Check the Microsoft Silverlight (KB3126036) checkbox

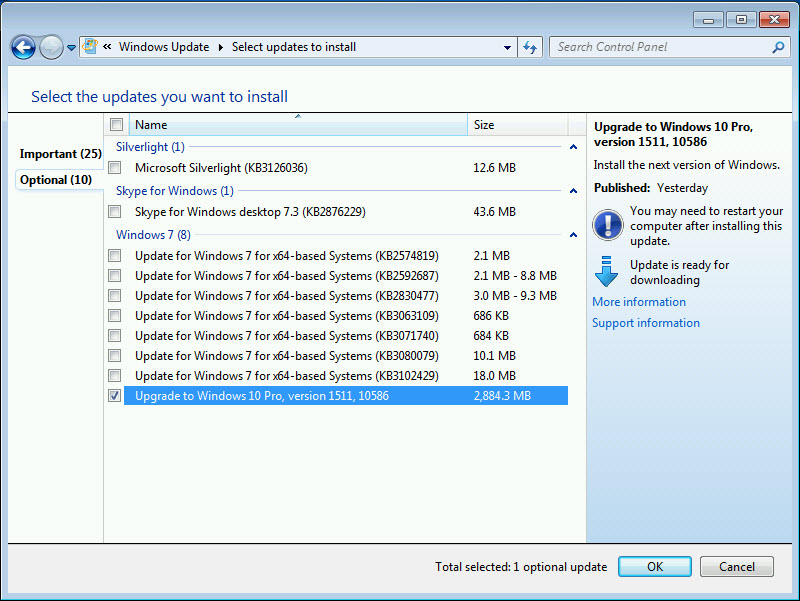pos(115,168)
